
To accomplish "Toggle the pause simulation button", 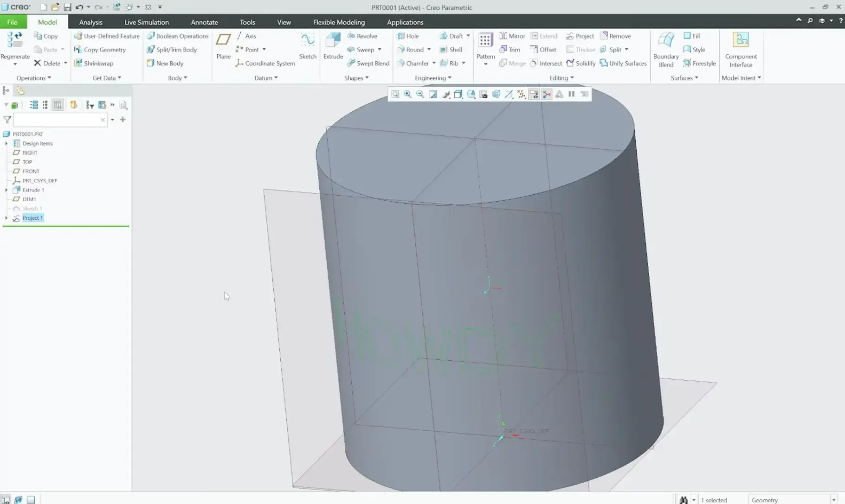I will (572, 94).
